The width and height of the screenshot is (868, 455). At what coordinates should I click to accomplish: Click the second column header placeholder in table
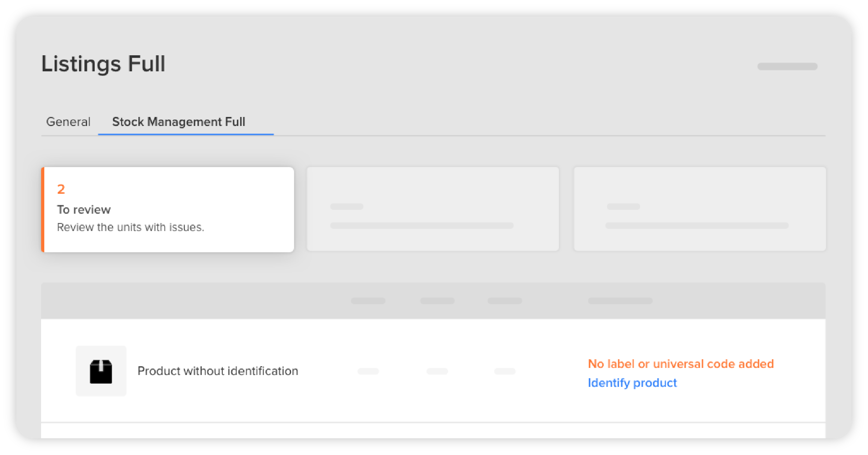tap(437, 300)
